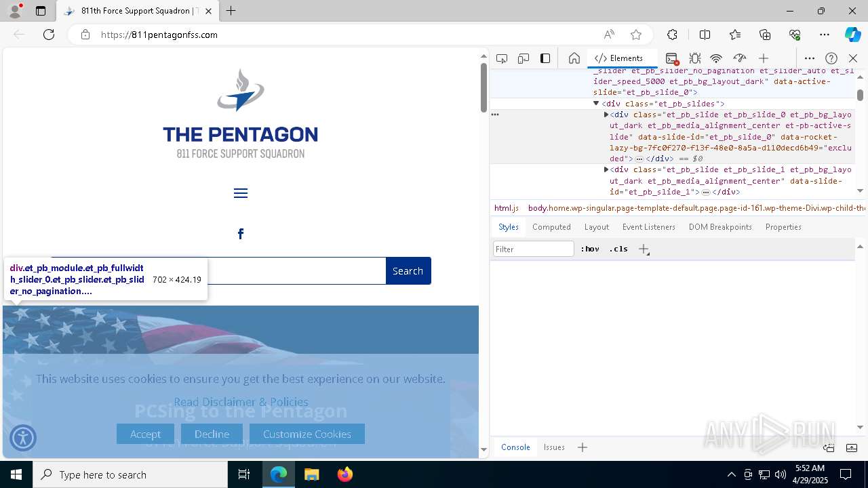Image resolution: width=868 pixels, height=488 pixels.
Task: Open a new browser tab
Action: tap(231, 11)
